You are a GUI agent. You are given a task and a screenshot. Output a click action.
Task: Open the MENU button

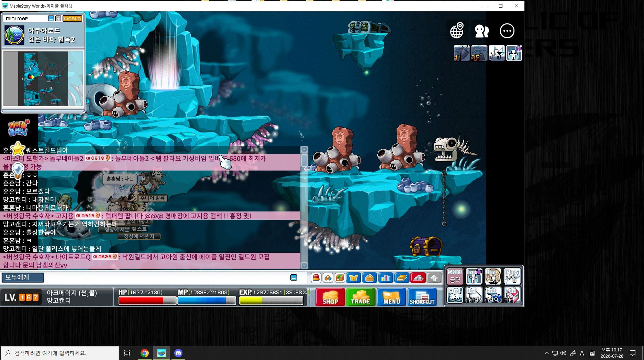[x=391, y=297]
